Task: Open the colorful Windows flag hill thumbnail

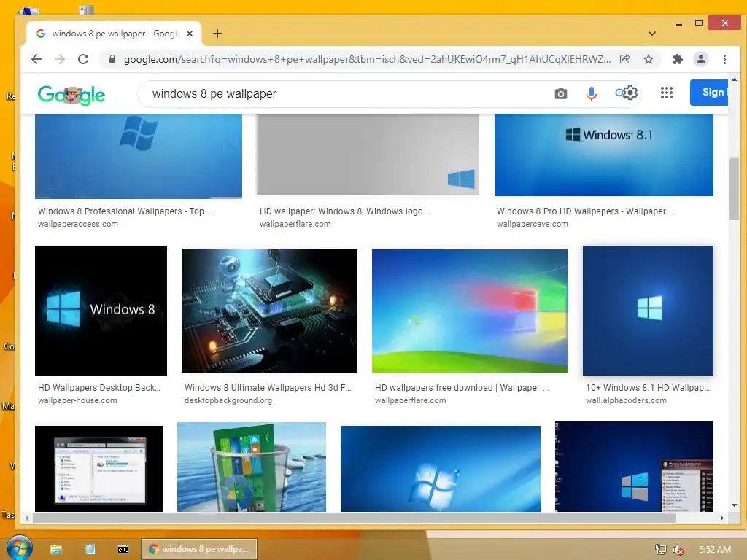Action: coord(470,311)
